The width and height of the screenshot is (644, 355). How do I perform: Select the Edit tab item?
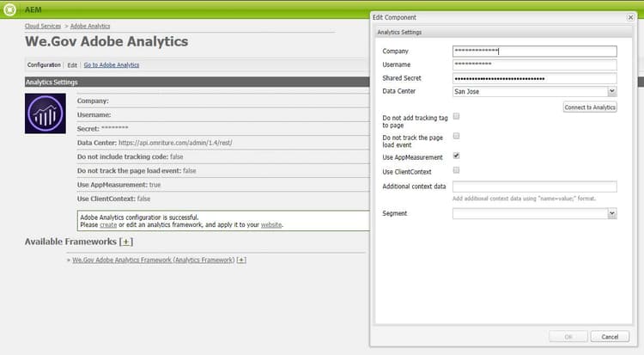[x=72, y=65]
